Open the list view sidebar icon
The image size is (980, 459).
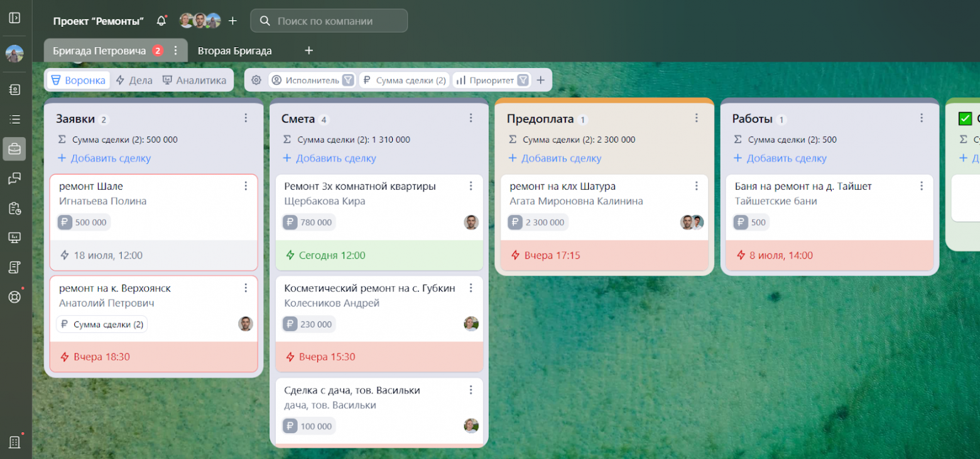point(14,119)
